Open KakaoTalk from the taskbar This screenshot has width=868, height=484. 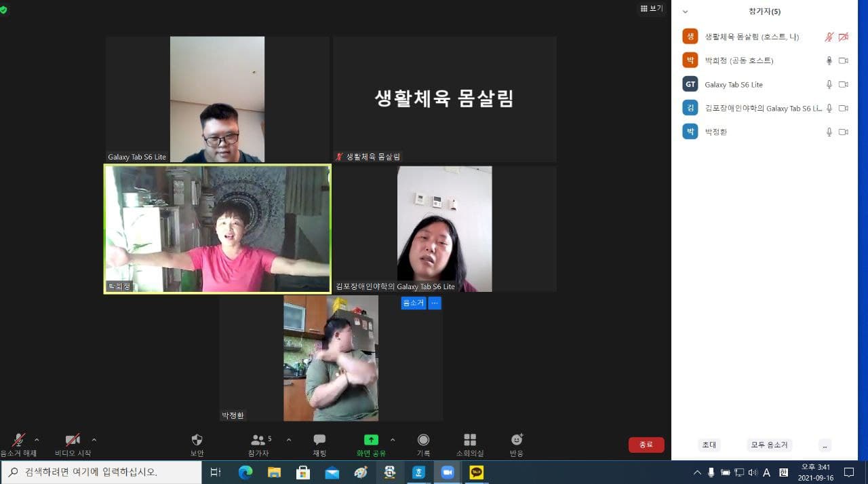click(477, 472)
